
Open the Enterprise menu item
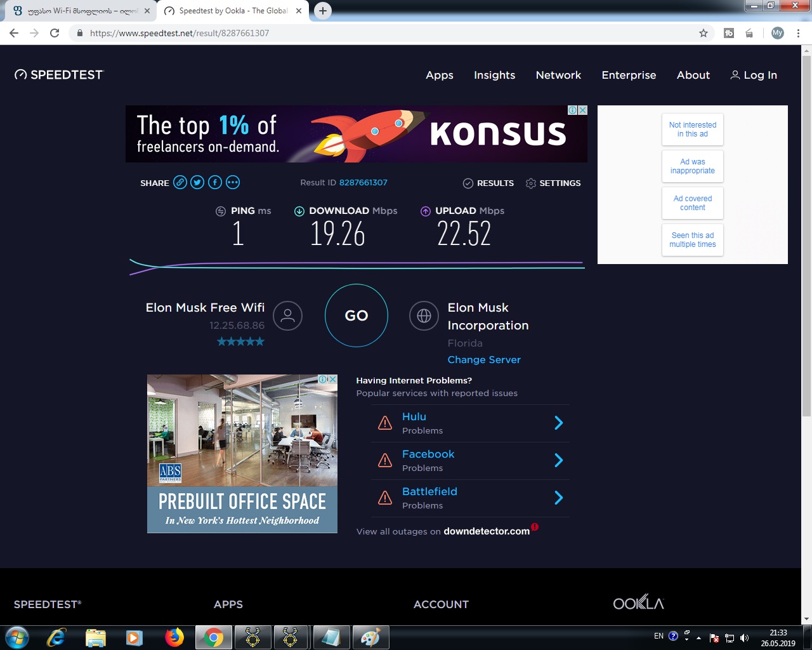tap(629, 75)
